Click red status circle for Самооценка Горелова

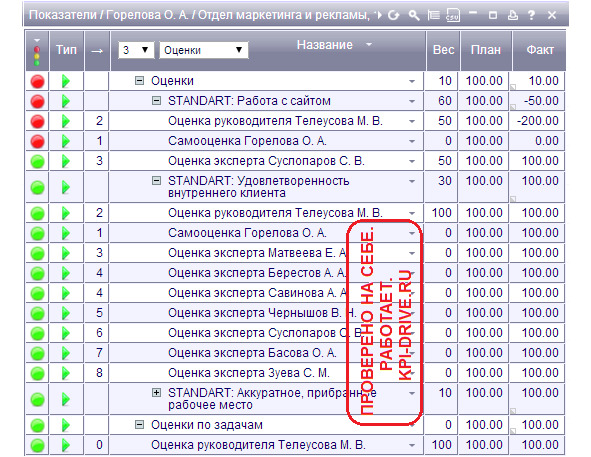pyautogui.click(x=37, y=141)
